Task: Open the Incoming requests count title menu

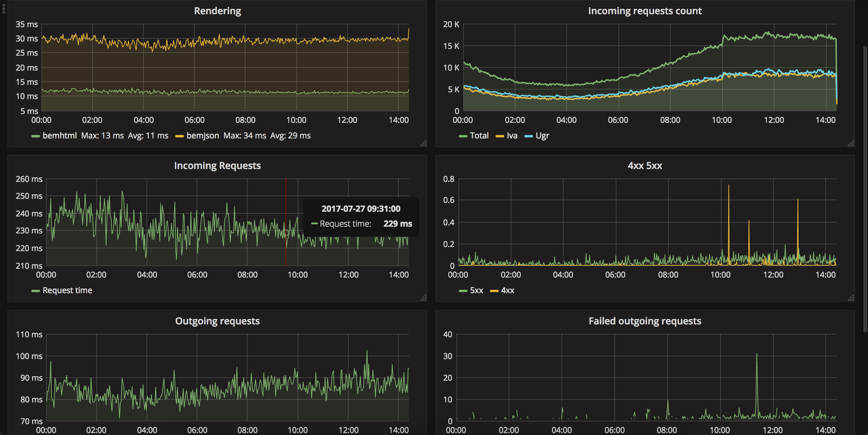Action: (645, 11)
